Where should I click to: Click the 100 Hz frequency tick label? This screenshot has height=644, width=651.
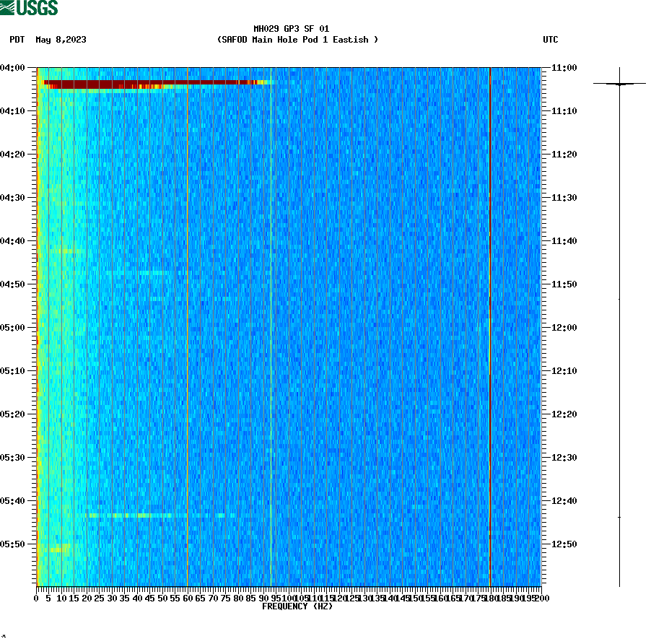pyautogui.click(x=289, y=598)
